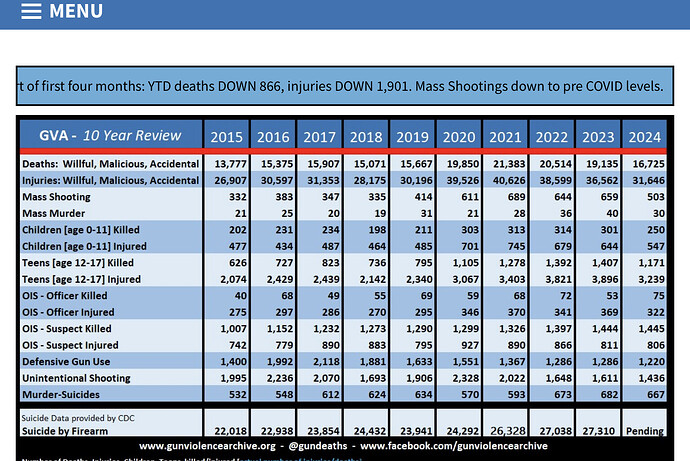Click the 2015 suicide by firearm value 22,018
Screen dimensions: 690x461
pos(231,431)
